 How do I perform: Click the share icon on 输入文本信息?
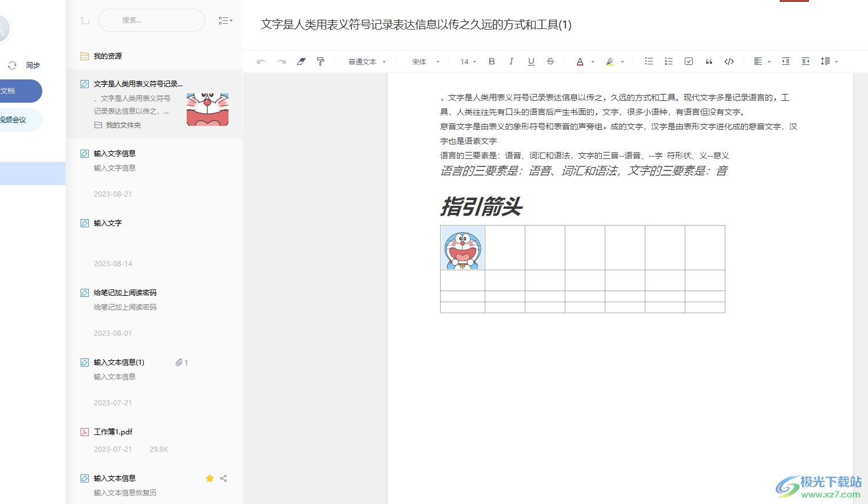click(224, 478)
